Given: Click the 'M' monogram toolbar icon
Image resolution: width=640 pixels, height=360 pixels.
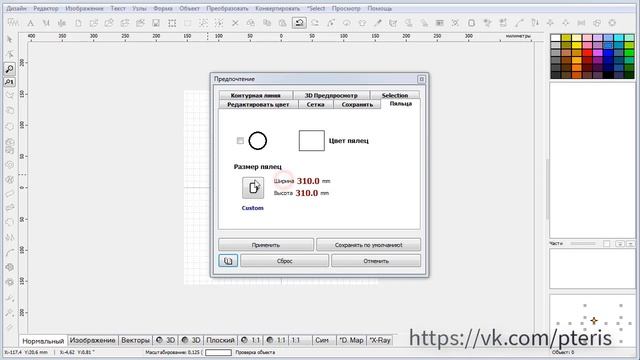Looking at the screenshot, I should pyautogui.click(x=46, y=23).
